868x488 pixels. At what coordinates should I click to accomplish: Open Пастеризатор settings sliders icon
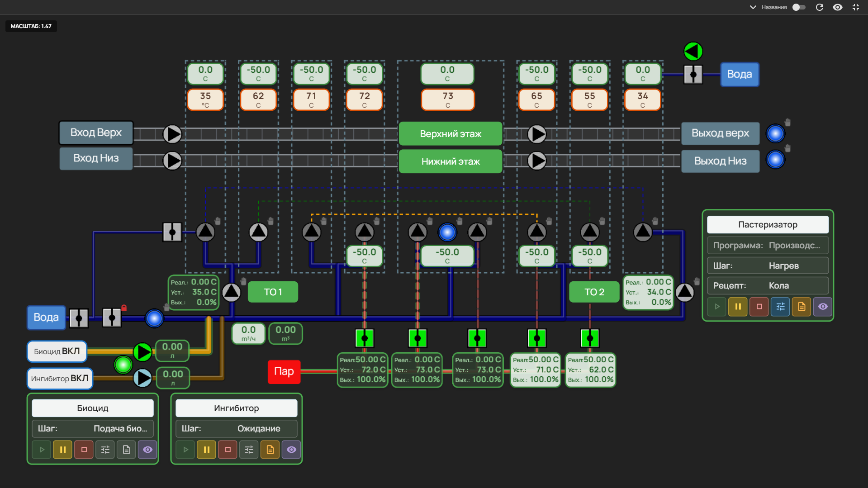click(x=780, y=307)
